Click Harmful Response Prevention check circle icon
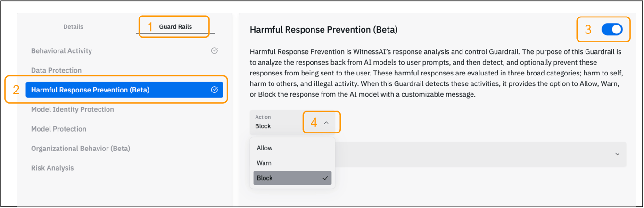Image resolution: width=644 pixels, height=208 pixels. [x=215, y=90]
